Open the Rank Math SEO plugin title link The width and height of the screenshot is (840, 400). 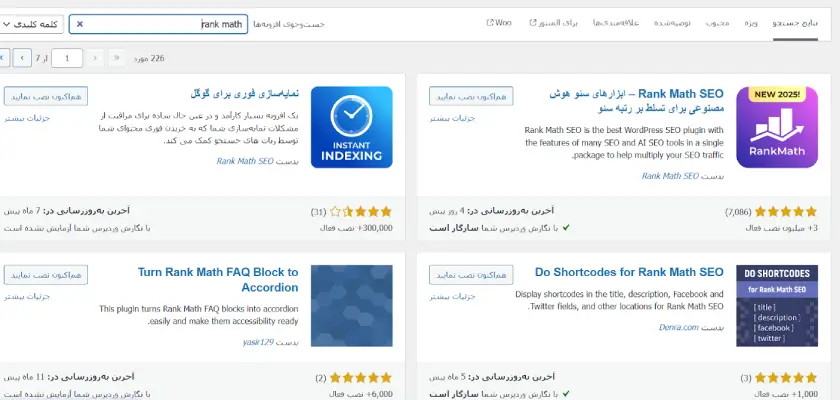[636, 101]
